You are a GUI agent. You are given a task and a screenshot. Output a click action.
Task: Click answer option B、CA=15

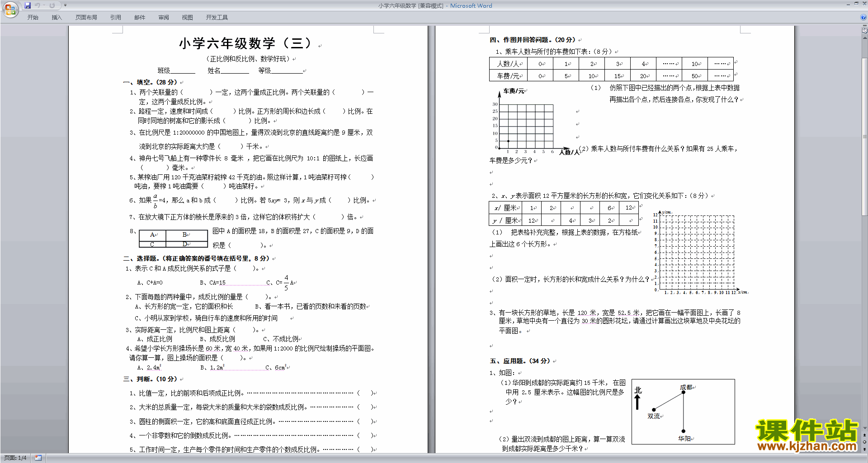(212, 283)
